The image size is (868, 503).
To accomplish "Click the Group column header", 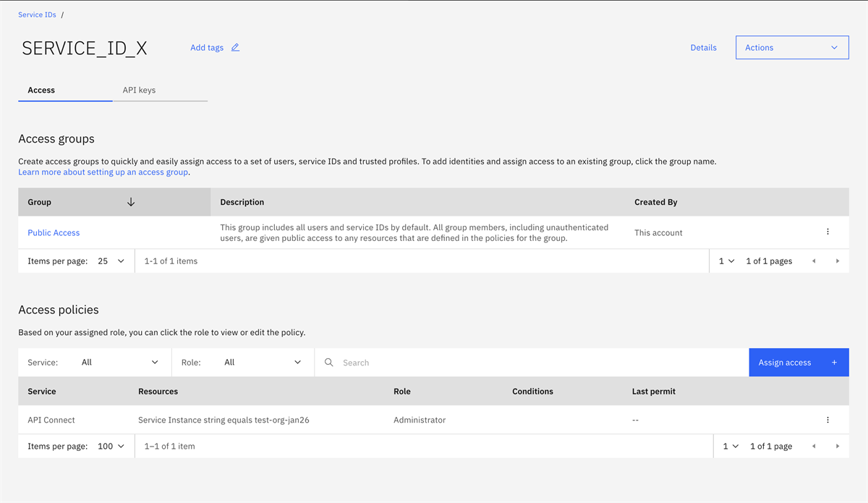I will tap(114, 202).
